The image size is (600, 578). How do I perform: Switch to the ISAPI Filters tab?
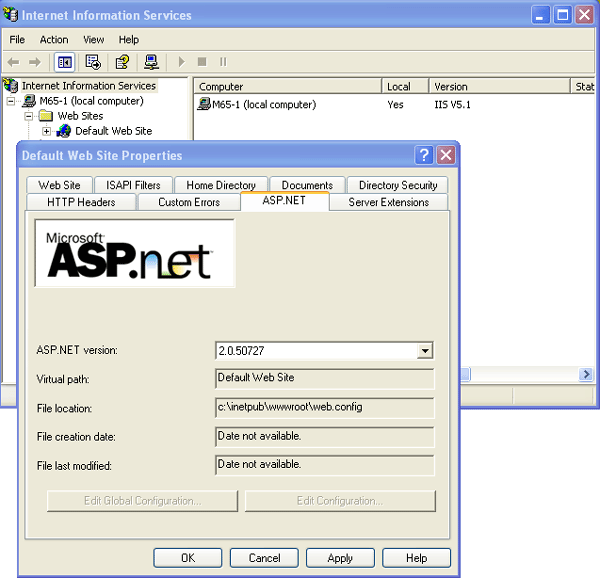tap(133, 185)
